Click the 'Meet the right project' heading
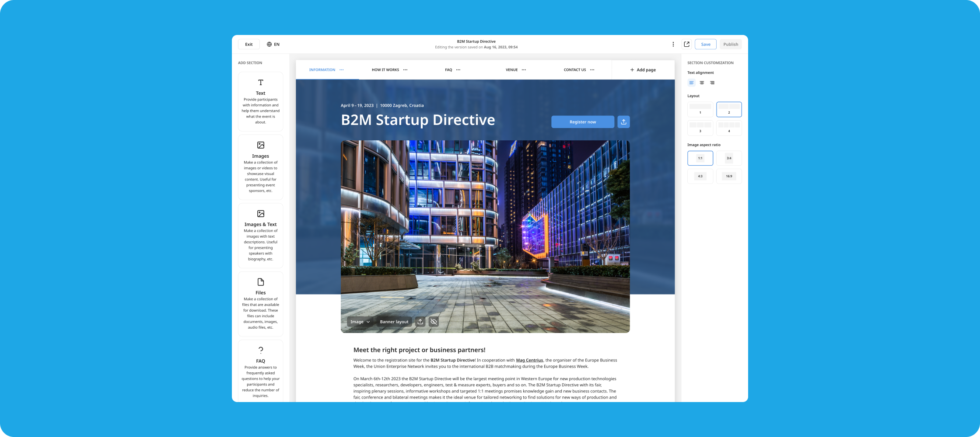The height and width of the screenshot is (437, 980). tap(419, 350)
